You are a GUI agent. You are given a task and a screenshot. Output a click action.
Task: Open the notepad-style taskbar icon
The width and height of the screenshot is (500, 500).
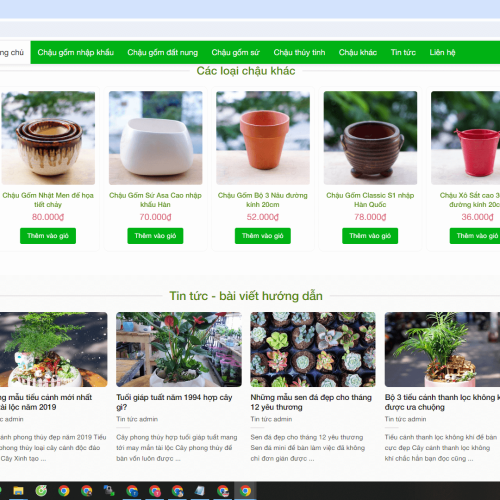tap(200, 491)
